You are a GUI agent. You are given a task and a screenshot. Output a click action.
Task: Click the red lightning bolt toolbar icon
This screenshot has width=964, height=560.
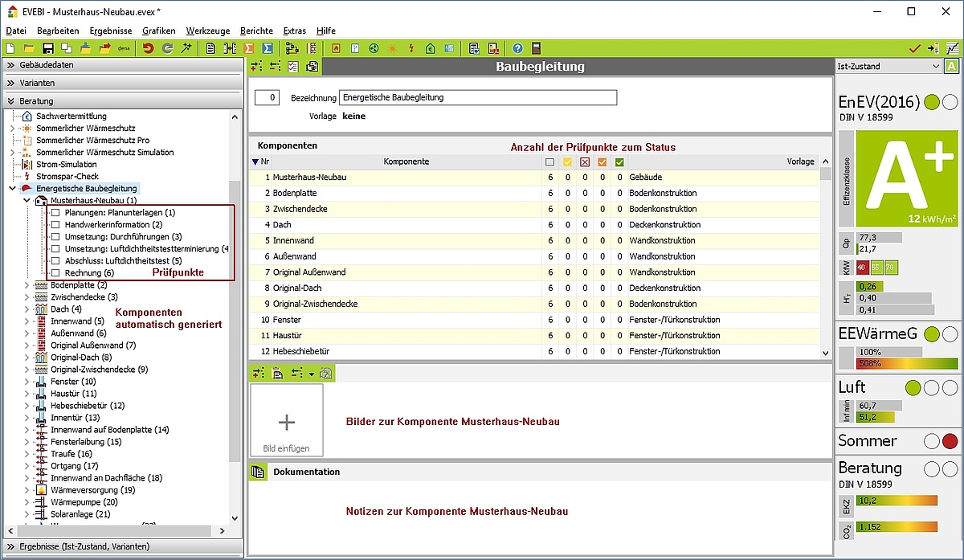click(411, 48)
